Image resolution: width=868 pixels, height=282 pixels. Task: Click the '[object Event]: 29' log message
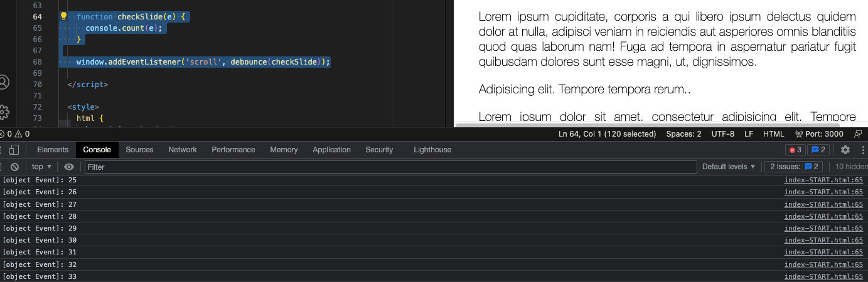click(x=40, y=228)
